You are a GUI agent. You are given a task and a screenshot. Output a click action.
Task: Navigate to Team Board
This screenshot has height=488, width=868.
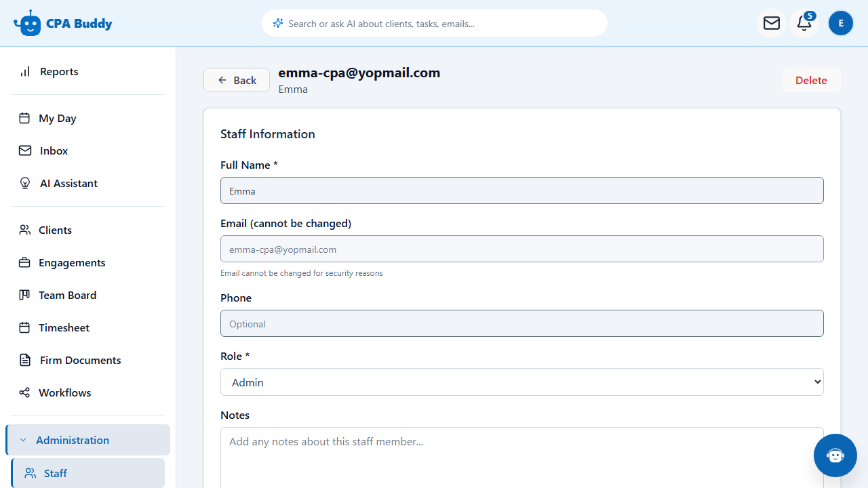pos(87,295)
